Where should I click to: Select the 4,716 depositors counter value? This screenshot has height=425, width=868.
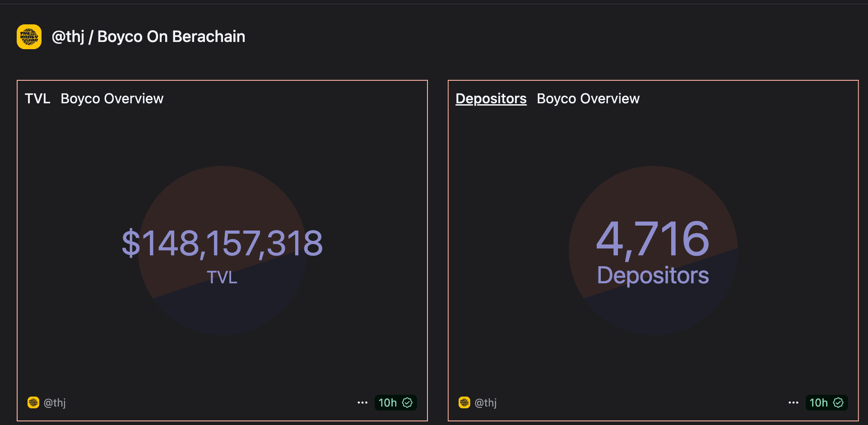tap(653, 240)
